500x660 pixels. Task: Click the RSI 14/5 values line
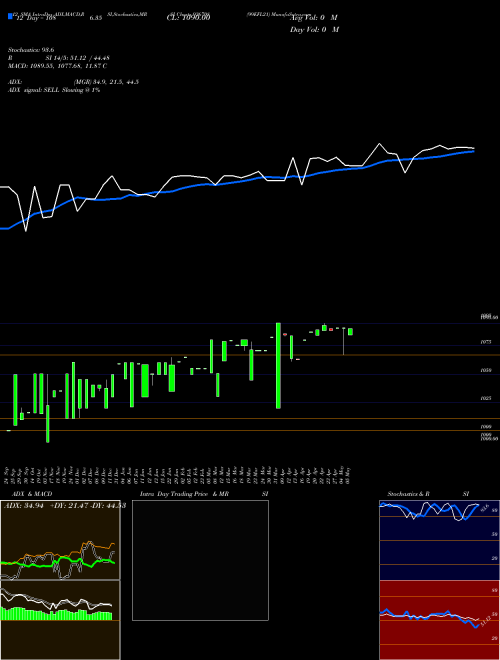click(x=59, y=58)
